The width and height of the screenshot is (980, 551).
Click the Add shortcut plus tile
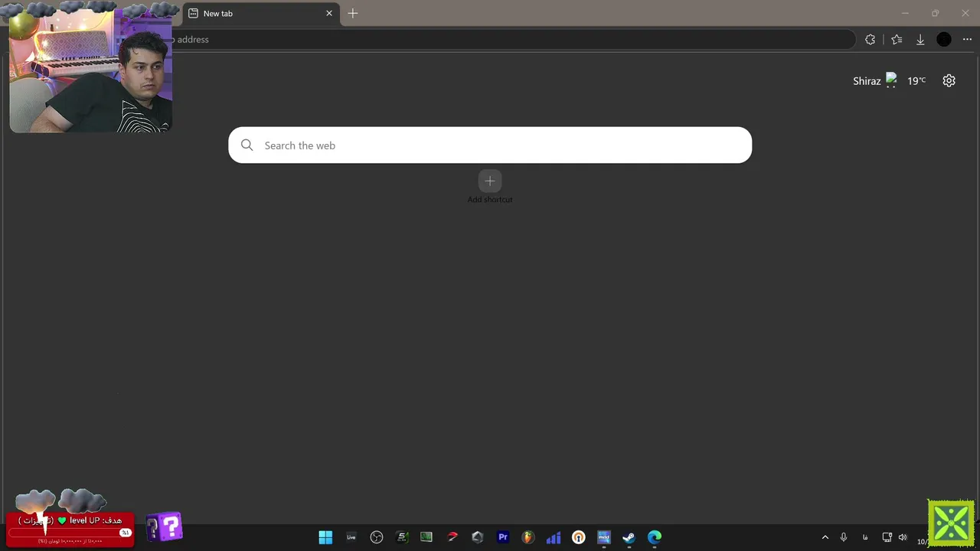[x=490, y=181]
